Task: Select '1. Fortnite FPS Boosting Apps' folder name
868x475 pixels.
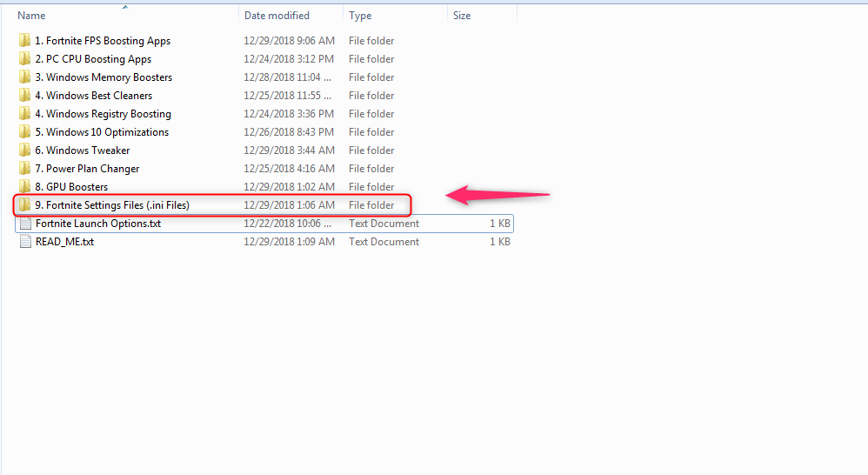Action: pos(103,41)
